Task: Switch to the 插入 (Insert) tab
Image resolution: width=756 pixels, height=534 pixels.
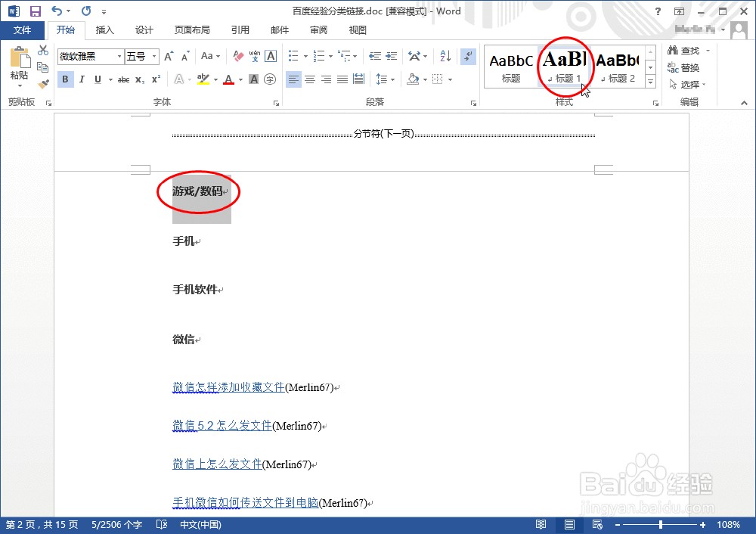Action: tap(104, 30)
